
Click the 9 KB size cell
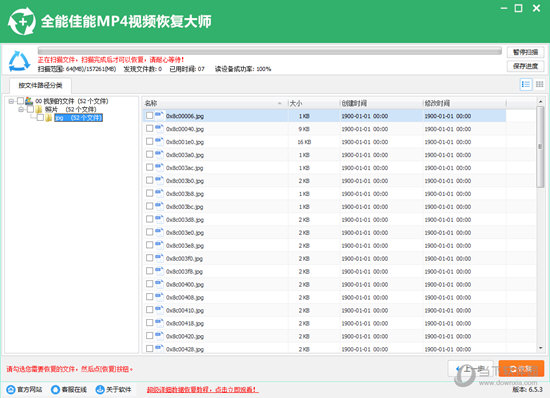pos(304,129)
